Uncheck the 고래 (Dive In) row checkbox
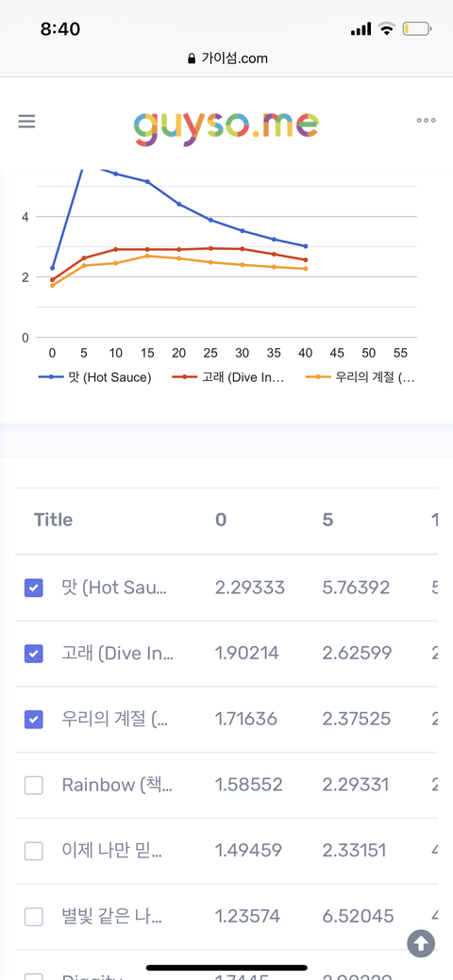The image size is (453, 980). coord(34,653)
